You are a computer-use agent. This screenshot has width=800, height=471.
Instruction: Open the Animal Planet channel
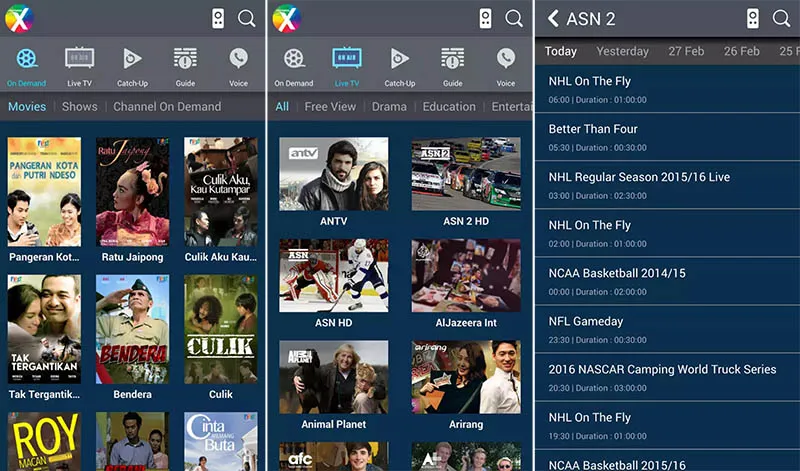pyautogui.click(x=333, y=385)
